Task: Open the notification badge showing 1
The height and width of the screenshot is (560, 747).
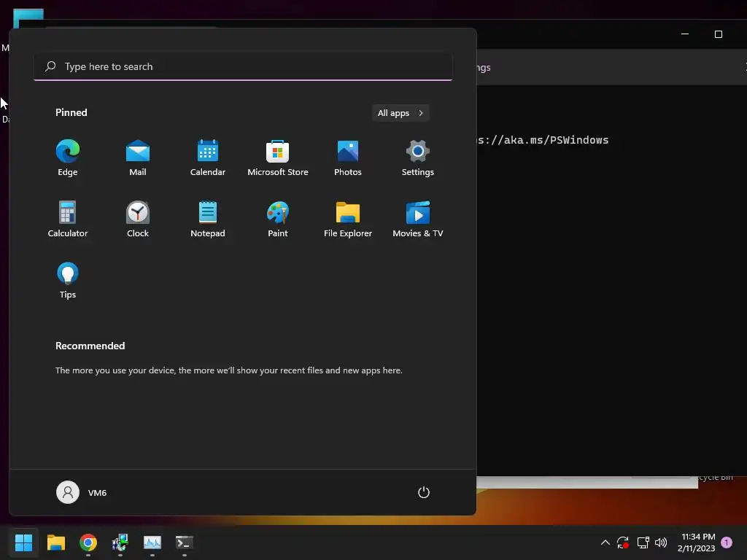Action: click(727, 542)
